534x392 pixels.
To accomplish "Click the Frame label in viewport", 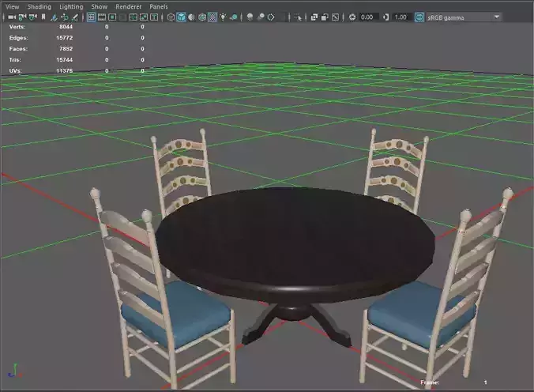I will tap(430, 383).
